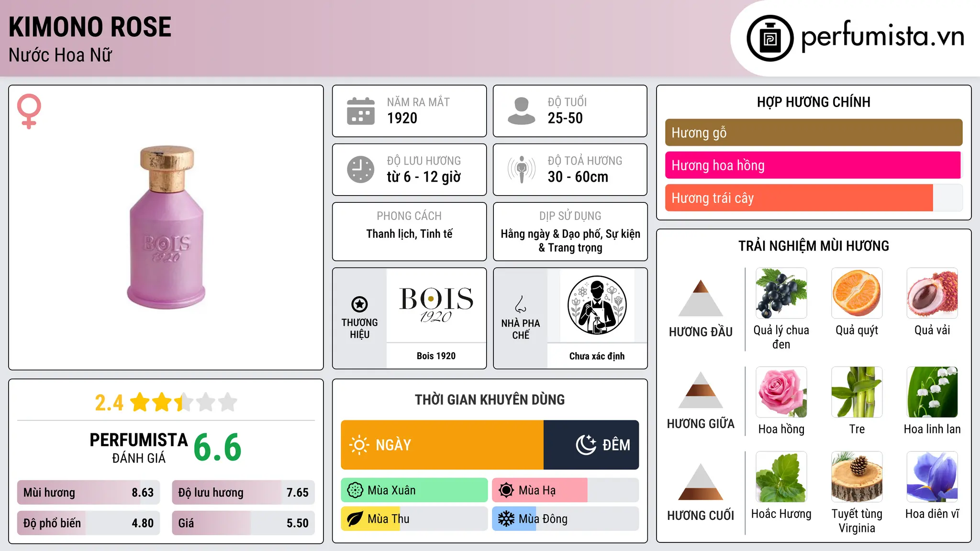This screenshot has width=980, height=551.
Task: Click the Kimono Rose perfume bottle image
Action: pyautogui.click(x=167, y=227)
